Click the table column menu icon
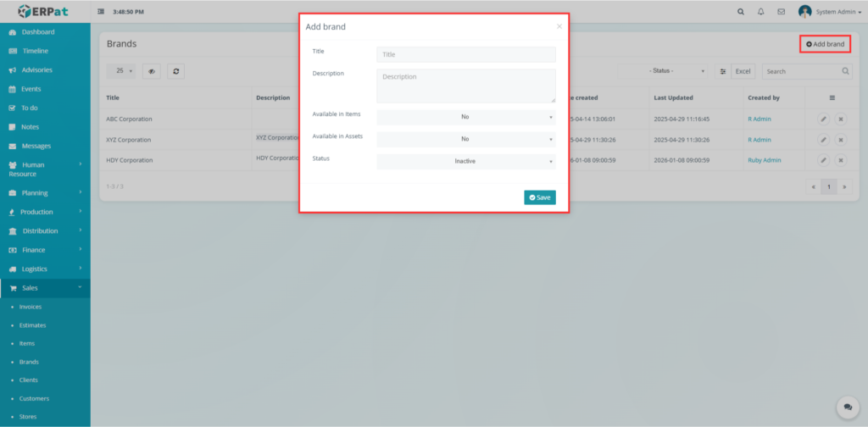 [832, 98]
